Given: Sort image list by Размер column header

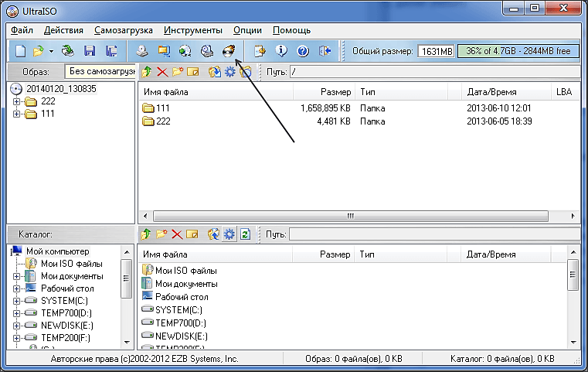Looking at the screenshot, I should pyautogui.click(x=324, y=92).
